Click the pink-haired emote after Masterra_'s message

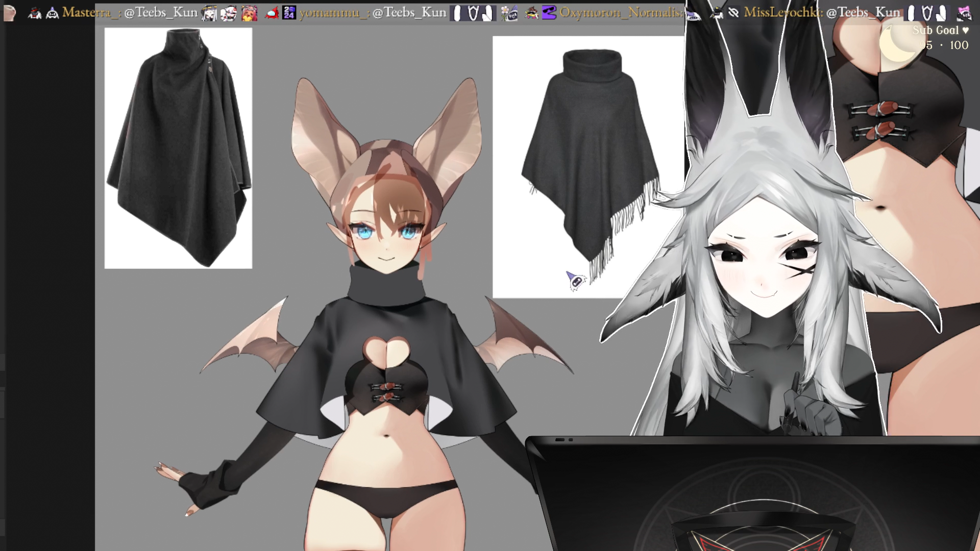point(249,13)
